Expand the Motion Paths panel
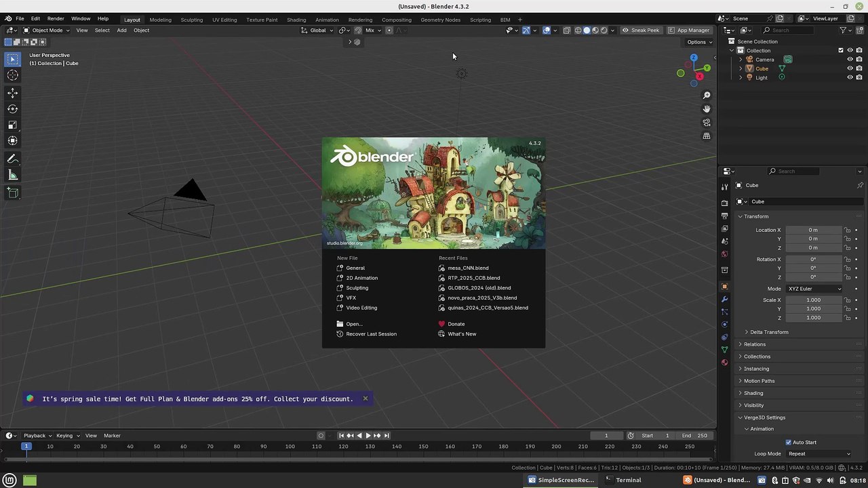 759,381
